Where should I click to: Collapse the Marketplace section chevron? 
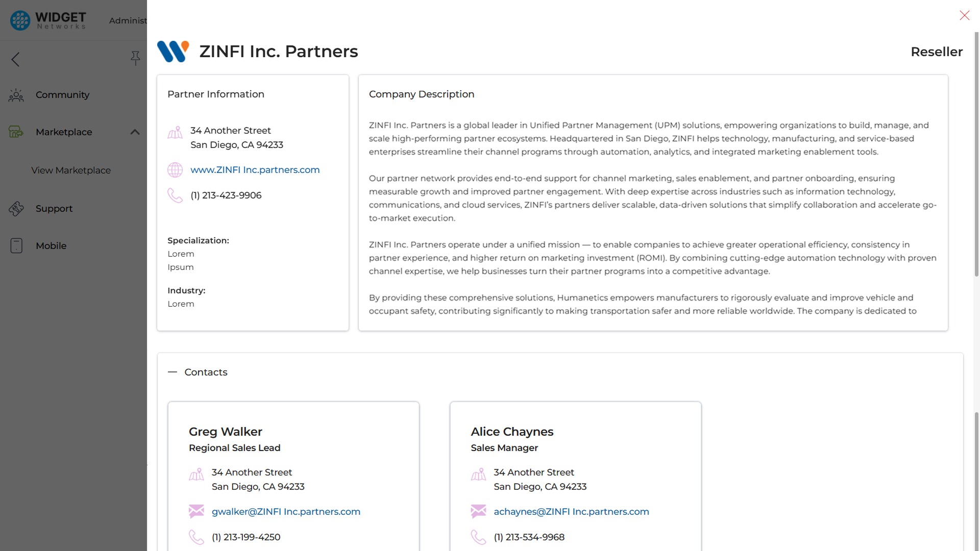tap(135, 132)
